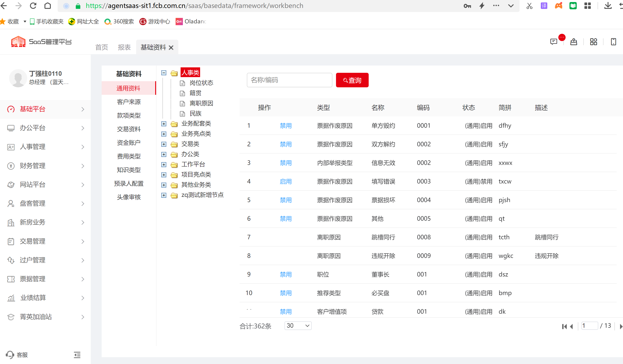The height and width of the screenshot is (364, 623).
Task: Collapse sidebar with the menu fold icon
Action: [77, 355]
